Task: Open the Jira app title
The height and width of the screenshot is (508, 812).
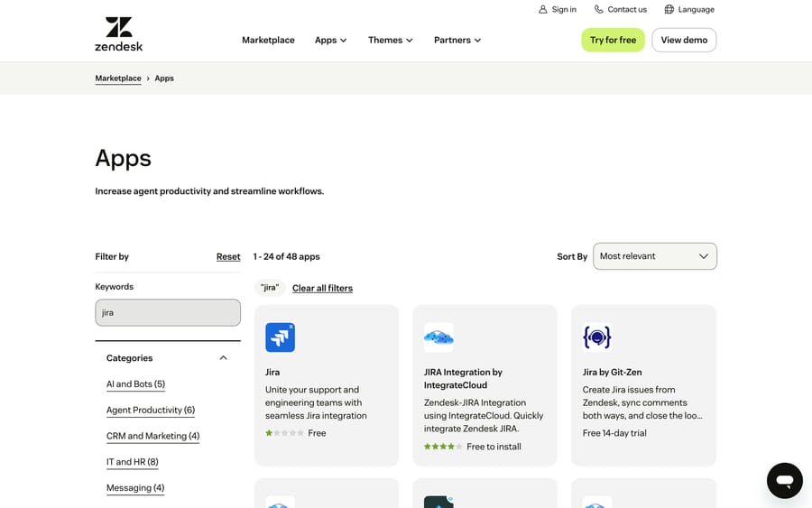Action: [x=272, y=372]
